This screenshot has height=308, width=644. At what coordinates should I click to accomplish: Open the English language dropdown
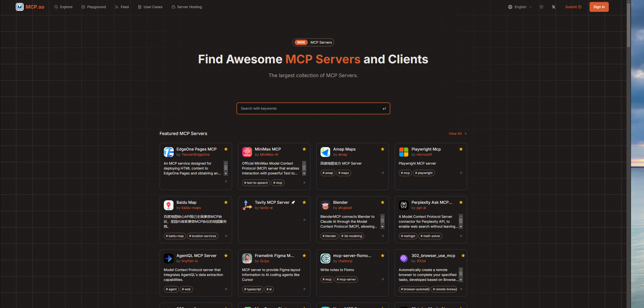click(x=520, y=7)
